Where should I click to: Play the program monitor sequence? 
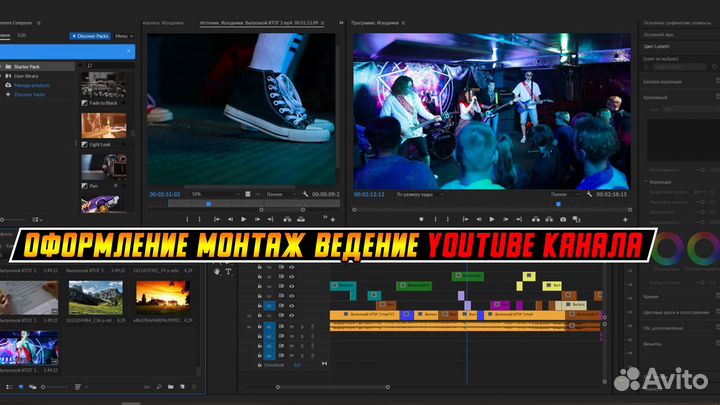pos(490,219)
